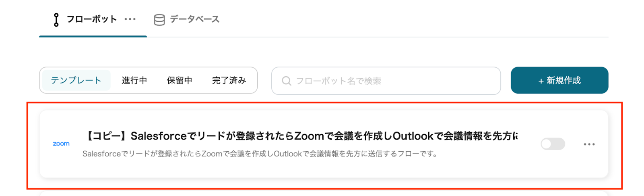
Task: Click the search magnifier icon
Action: coord(287,81)
